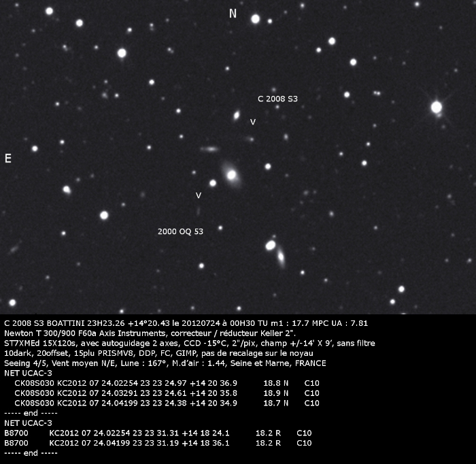Click the E east direction label
This screenshot has width=476, height=464.
click(8, 159)
